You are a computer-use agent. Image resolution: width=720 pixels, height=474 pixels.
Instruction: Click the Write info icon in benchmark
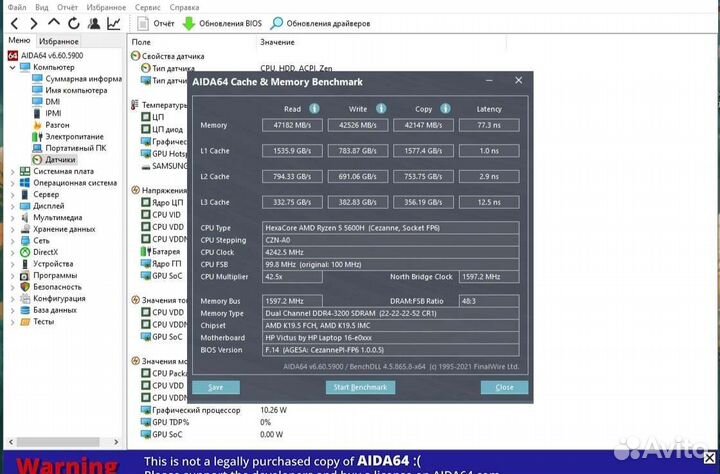(x=381, y=108)
